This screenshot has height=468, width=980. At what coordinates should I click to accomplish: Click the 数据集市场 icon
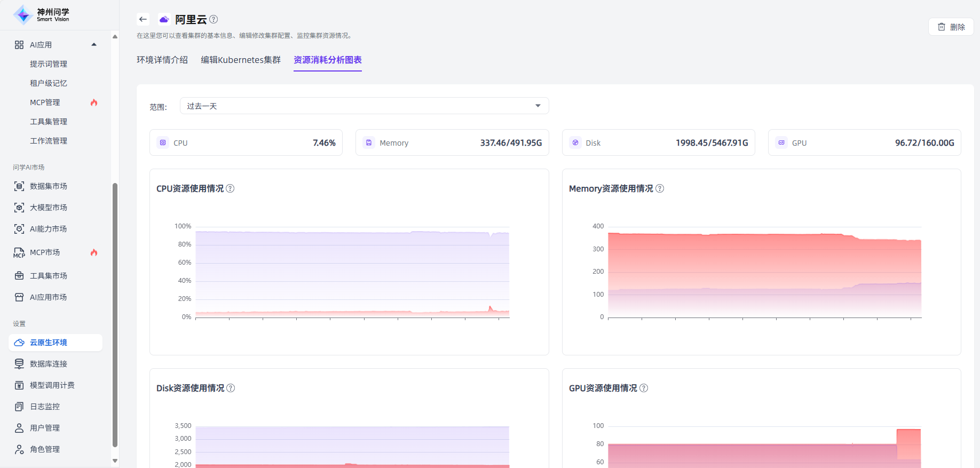pos(19,186)
